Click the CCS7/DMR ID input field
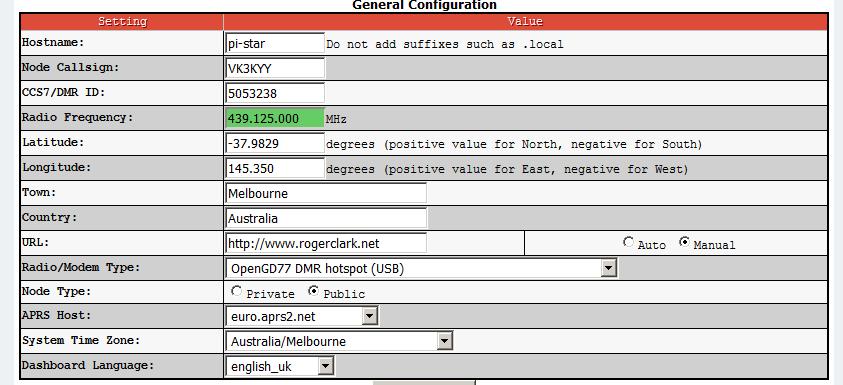The width and height of the screenshot is (843, 385). pyautogui.click(x=275, y=93)
